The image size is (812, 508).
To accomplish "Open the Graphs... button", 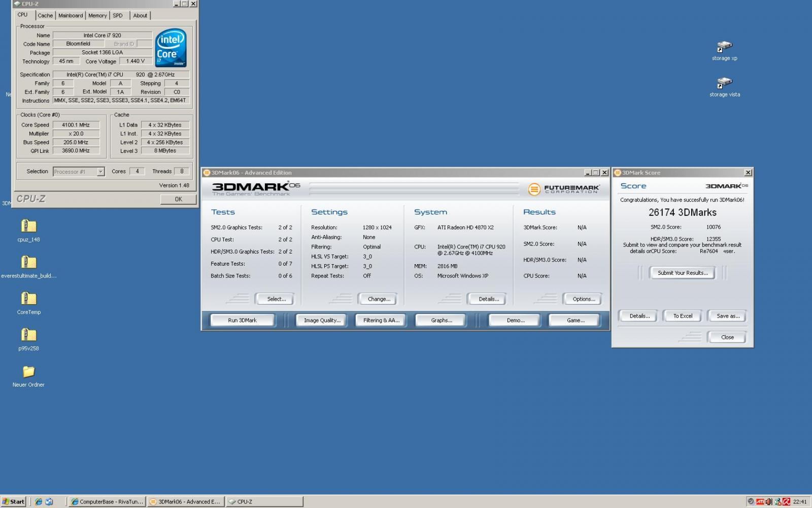I will click(x=442, y=321).
